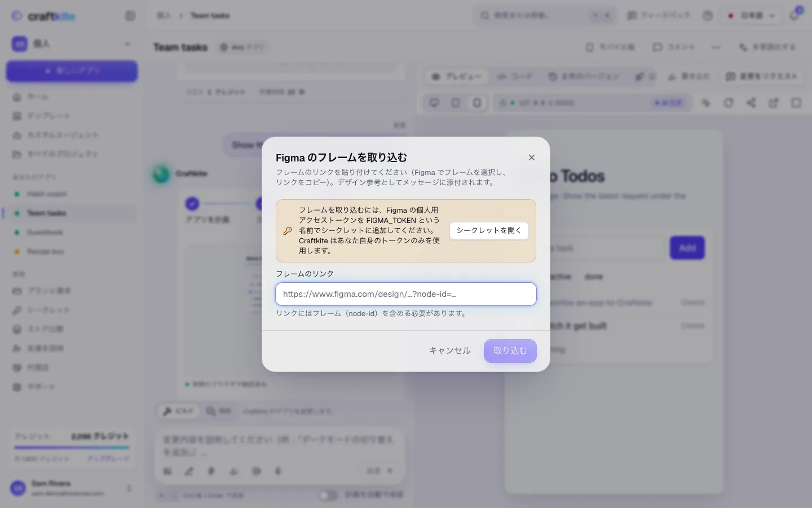Viewport: 812px width, 508px height.
Task: Open Guestbook app in the sidebar
Action: click(72, 233)
